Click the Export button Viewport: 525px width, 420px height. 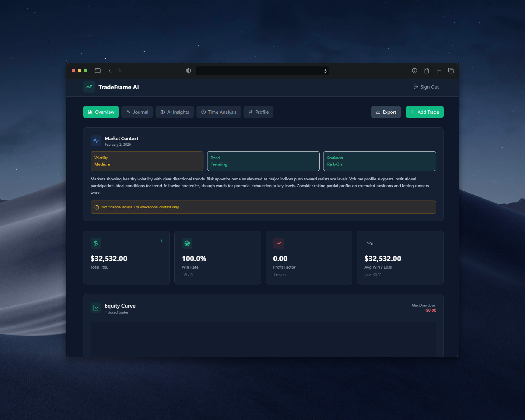[x=386, y=112]
